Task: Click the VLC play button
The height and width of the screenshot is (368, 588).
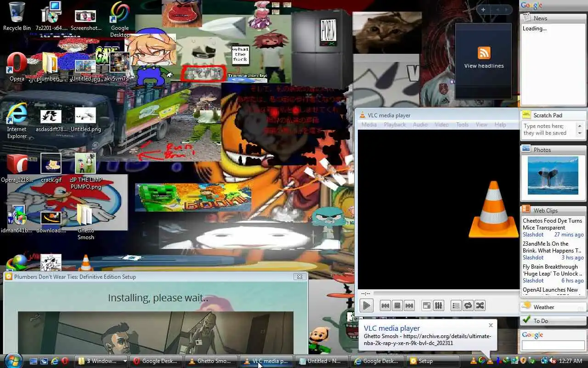Action: pos(366,305)
